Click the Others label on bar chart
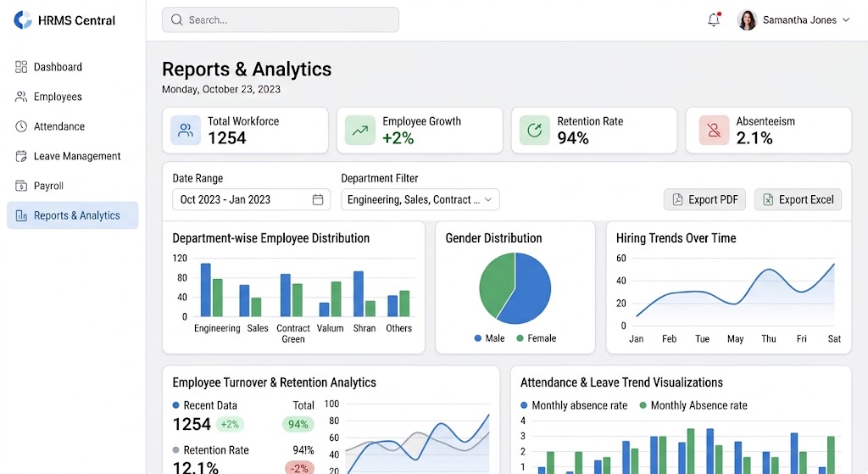 pos(398,328)
